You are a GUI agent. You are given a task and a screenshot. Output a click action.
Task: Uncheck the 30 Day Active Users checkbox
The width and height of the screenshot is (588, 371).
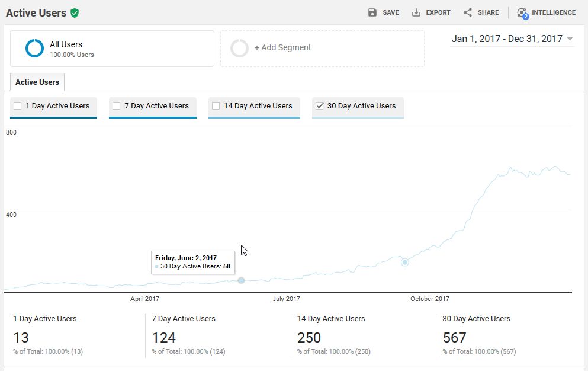pyautogui.click(x=320, y=106)
